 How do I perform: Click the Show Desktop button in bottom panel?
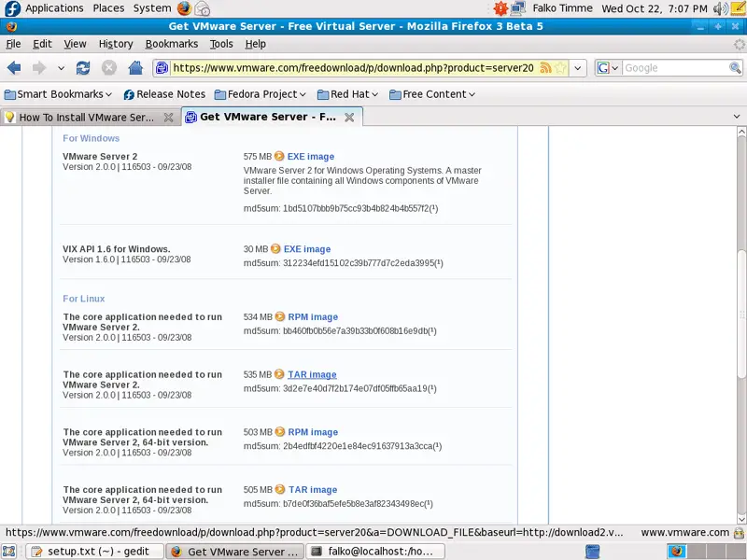point(9,552)
